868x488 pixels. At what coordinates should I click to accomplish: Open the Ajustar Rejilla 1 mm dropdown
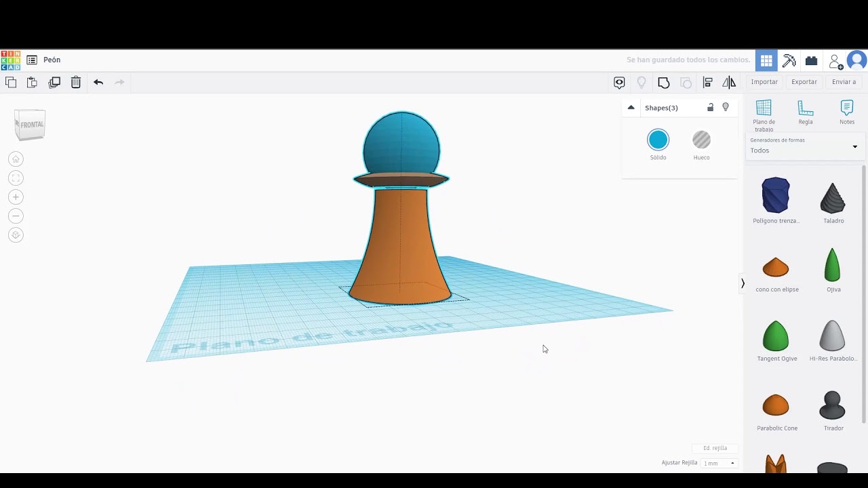pos(719,463)
